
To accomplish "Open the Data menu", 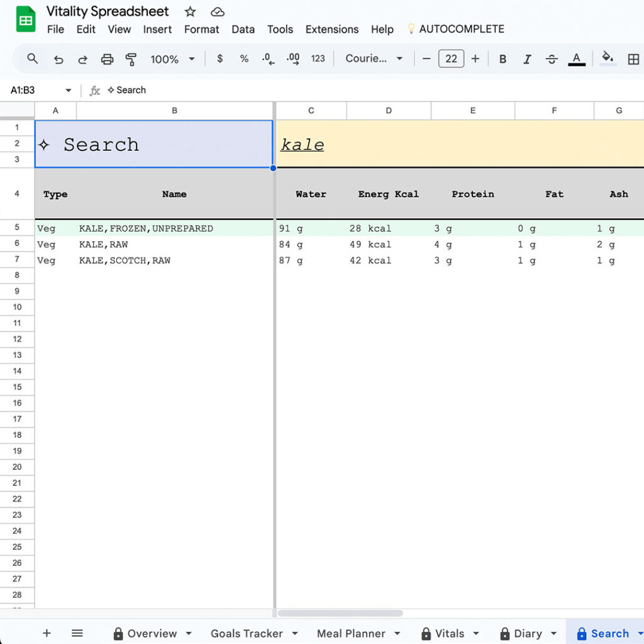I will [x=243, y=29].
